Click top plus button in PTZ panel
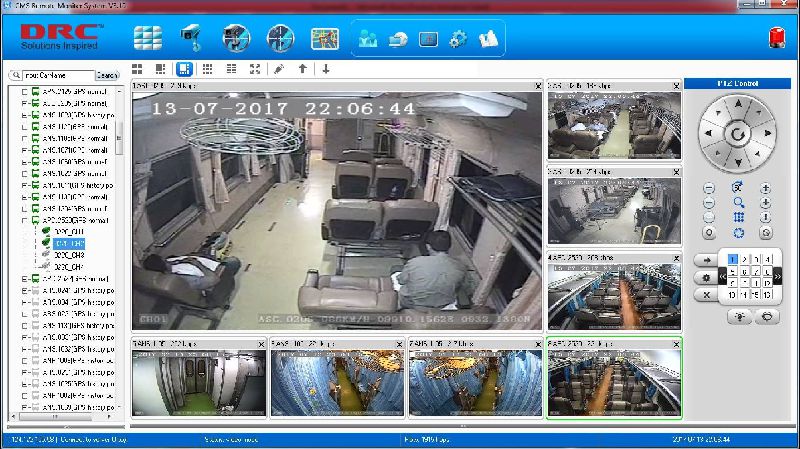The image size is (800, 449). tap(765, 188)
